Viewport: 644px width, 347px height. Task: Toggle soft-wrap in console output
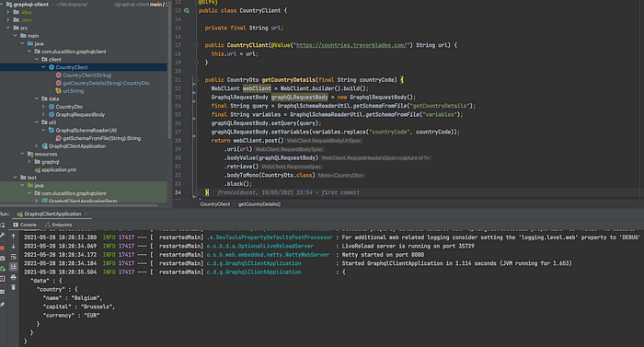click(13, 257)
